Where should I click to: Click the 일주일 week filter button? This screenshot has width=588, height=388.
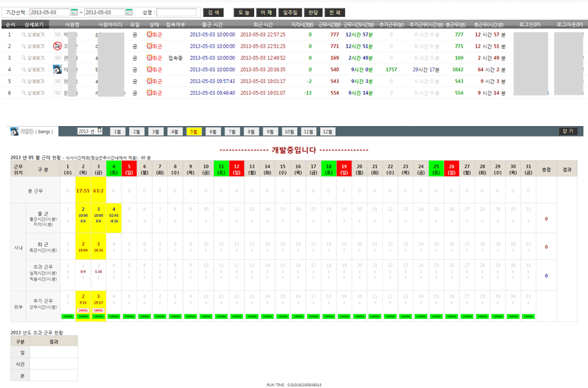288,12
